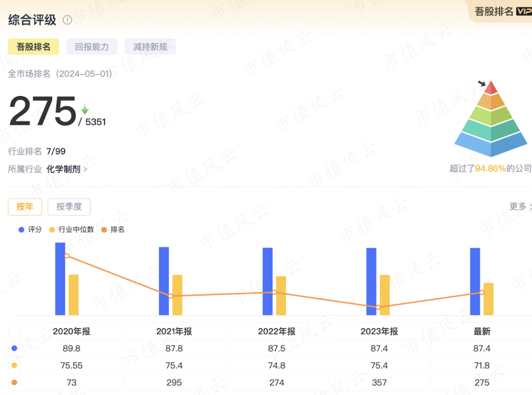This screenshot has width=532, height=395.
Task: Click the 2020年报 blue score bar
Action: point(60,279)
